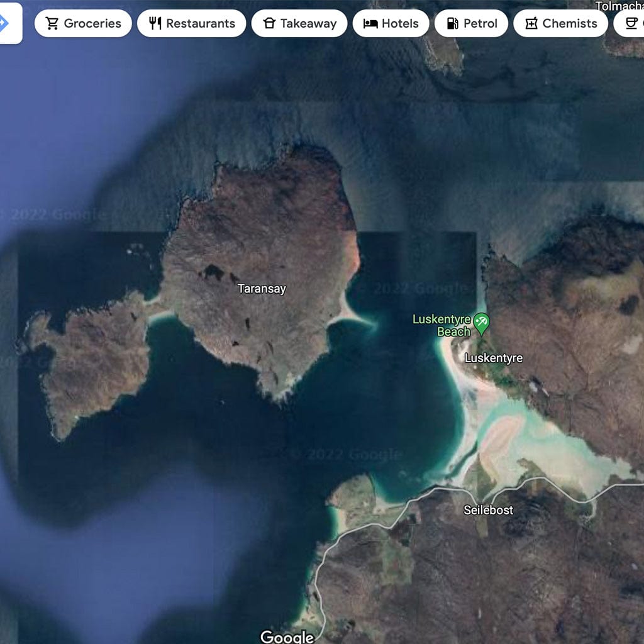The image size is (644, 644).
Task: Click the bed icon for Hotels
Action: 370,24
